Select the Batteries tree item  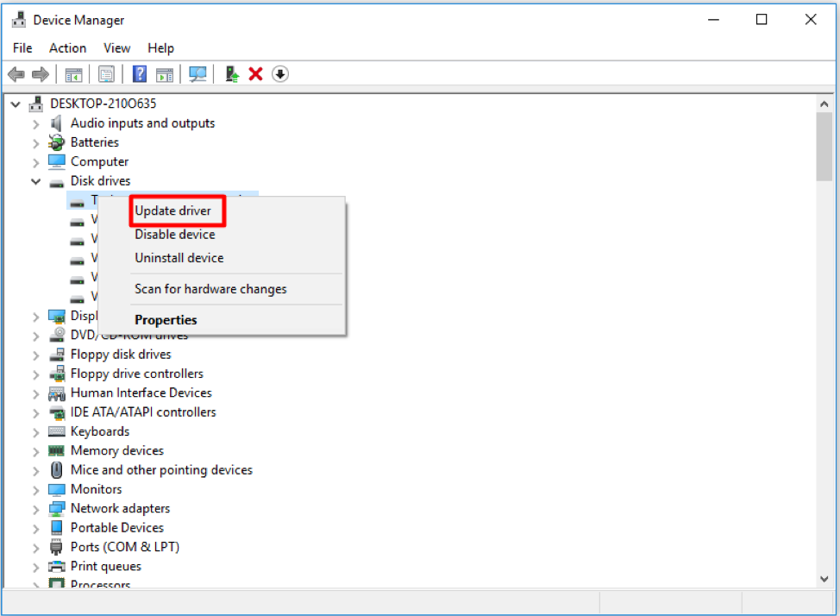pos(95,142)
